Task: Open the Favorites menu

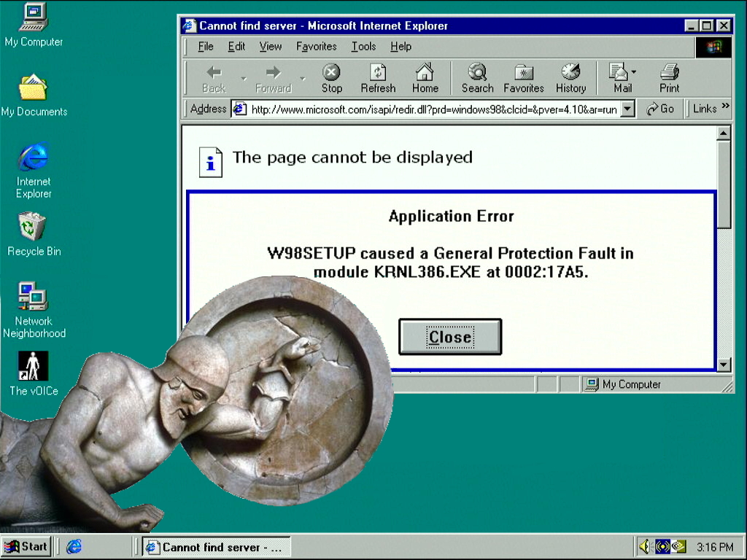Action: 316,47
